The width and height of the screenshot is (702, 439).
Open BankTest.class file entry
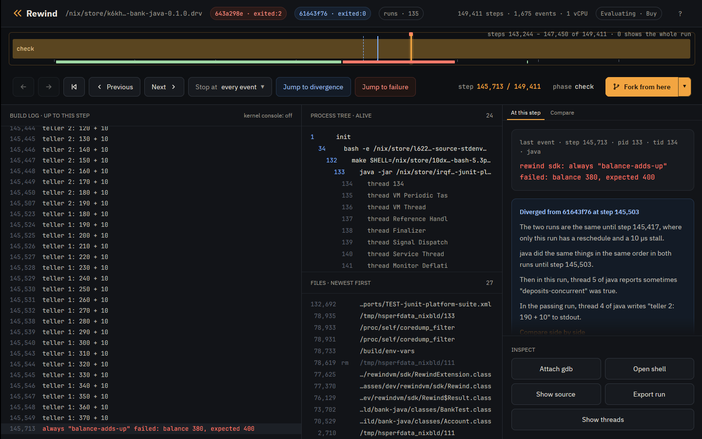click(402, 409)
